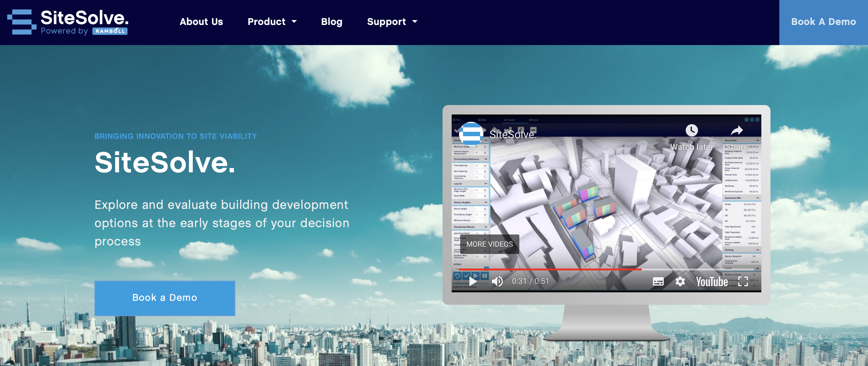This screenshot has height=366, width=868.
Task: Open SiteSolve channel avatar in video
Action: 471,134
